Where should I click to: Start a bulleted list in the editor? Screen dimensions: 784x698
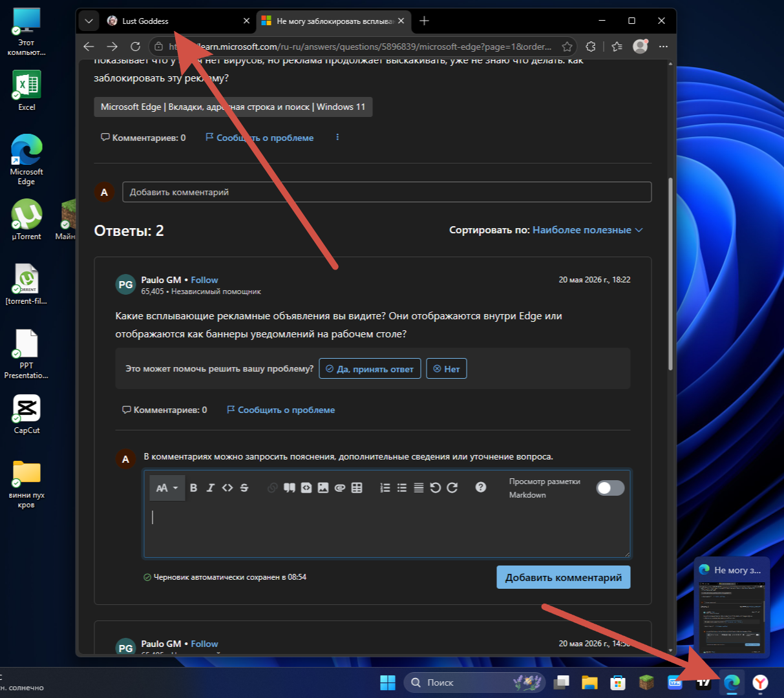(402, 488)
